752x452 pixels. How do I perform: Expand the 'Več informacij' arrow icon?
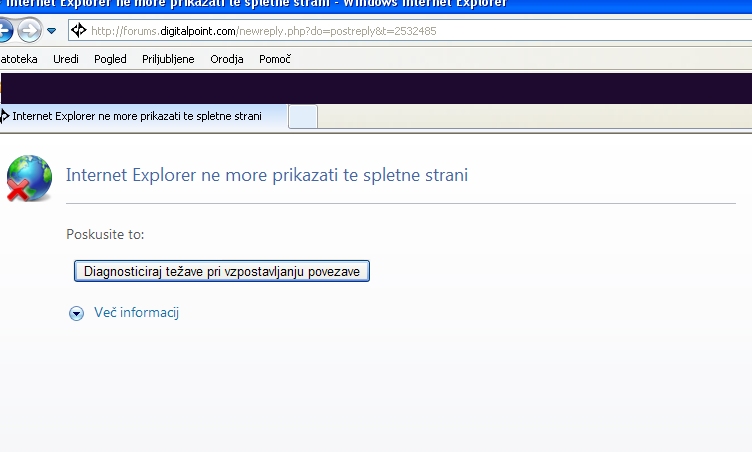[x=76, y=313]
